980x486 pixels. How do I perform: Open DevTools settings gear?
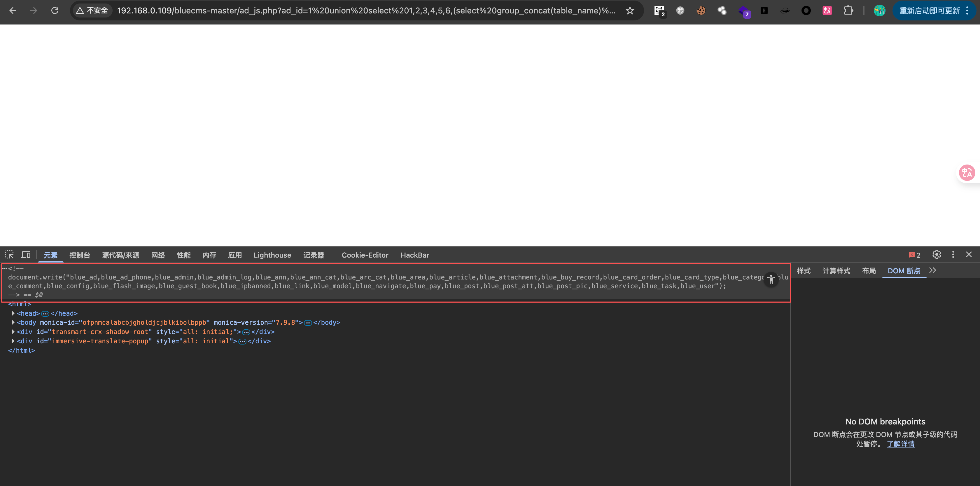coord(937,255)
